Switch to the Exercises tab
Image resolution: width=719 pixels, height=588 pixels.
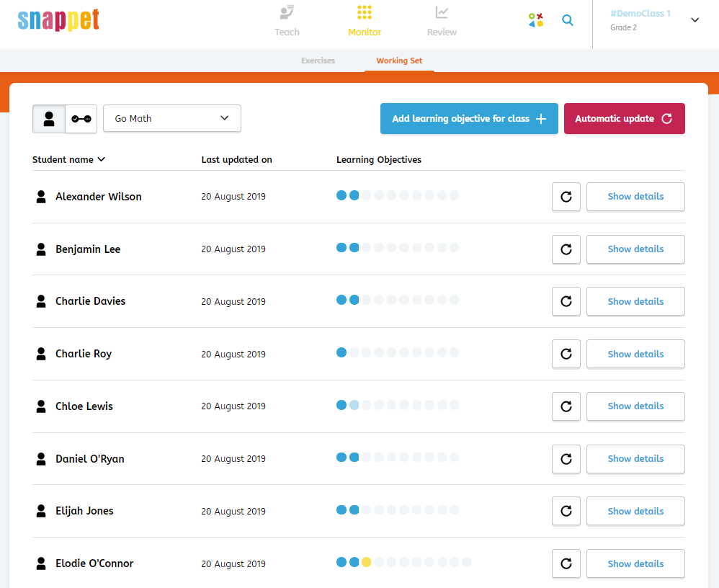318,61
